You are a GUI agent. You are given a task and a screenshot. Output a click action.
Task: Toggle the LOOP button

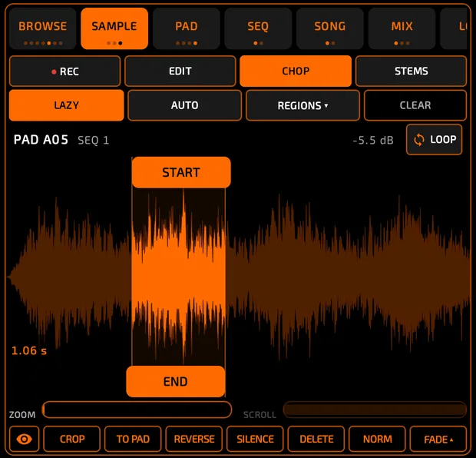coord(435,140)
